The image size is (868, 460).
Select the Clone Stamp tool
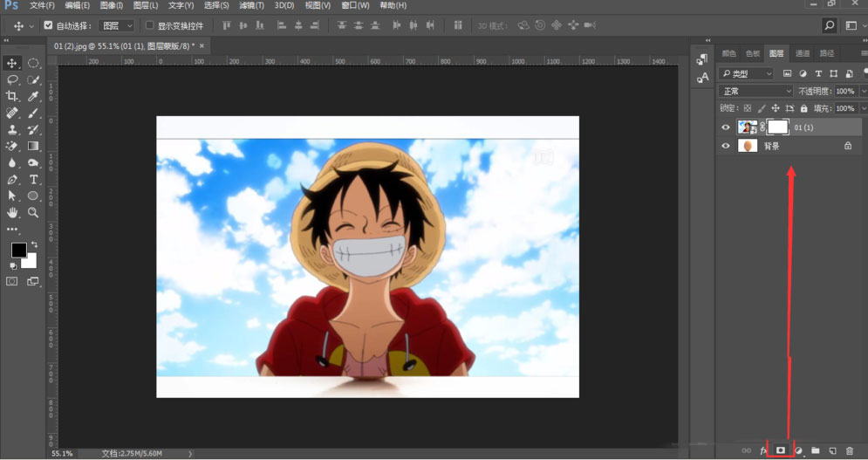point(11,130)
